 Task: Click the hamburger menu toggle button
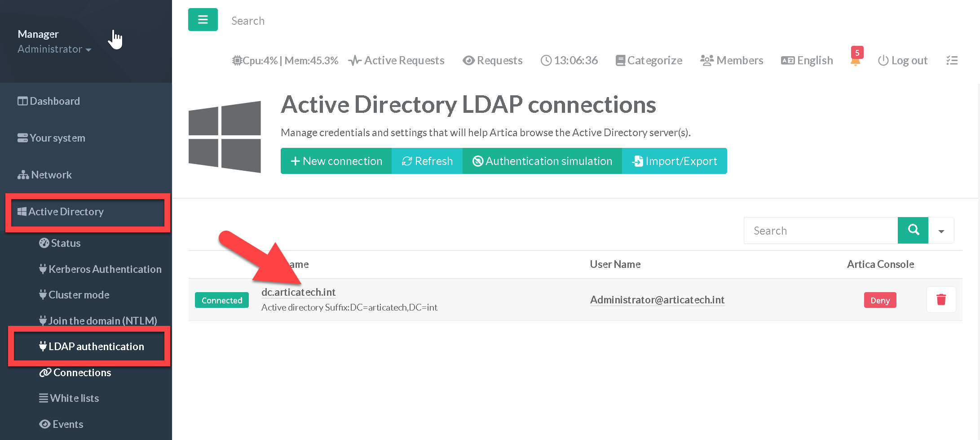203,20
